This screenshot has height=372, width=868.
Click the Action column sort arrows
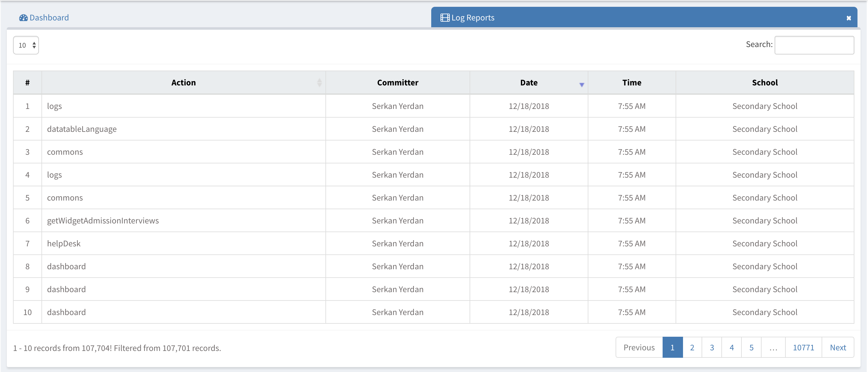click(319, 83)
